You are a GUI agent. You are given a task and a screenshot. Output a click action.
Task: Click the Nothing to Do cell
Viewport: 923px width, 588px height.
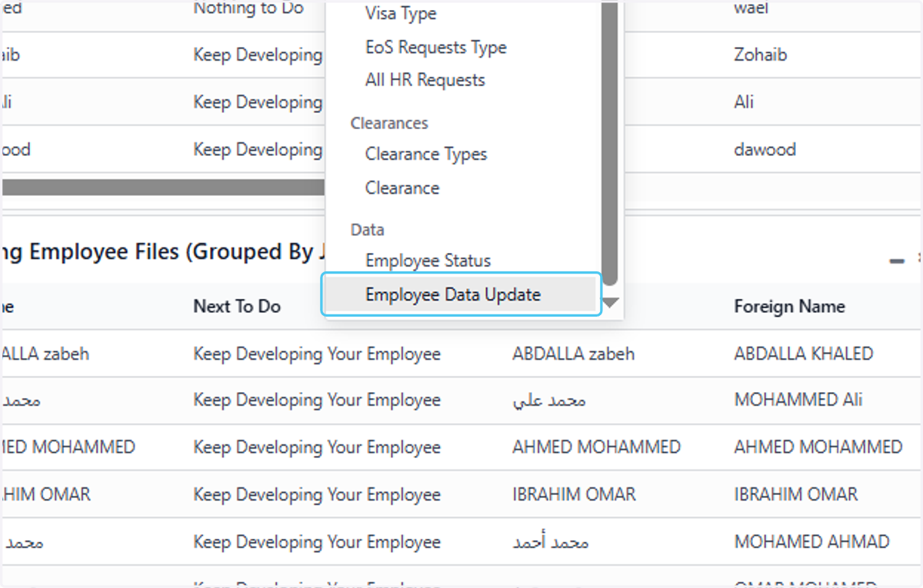coord(248,9)
